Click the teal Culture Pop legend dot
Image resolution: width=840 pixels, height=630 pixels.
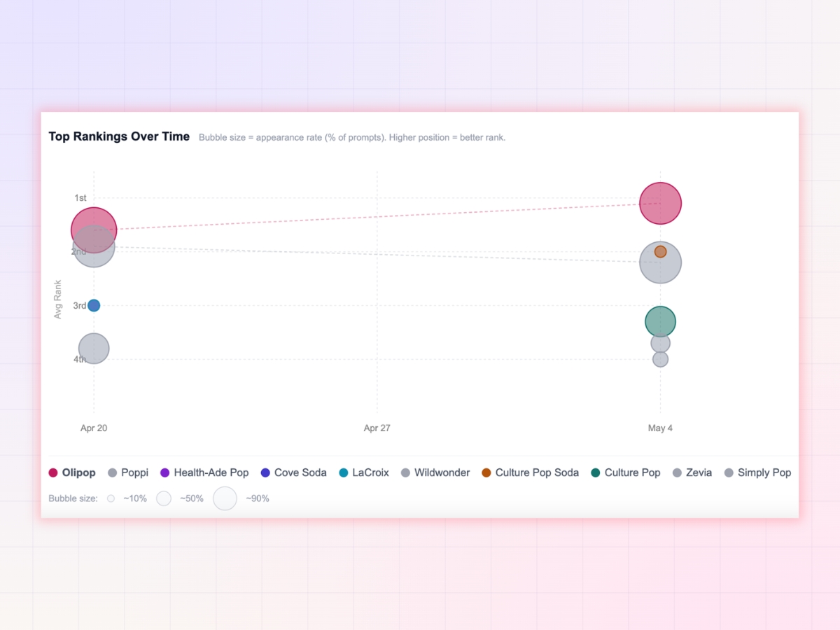coord(596,473)
